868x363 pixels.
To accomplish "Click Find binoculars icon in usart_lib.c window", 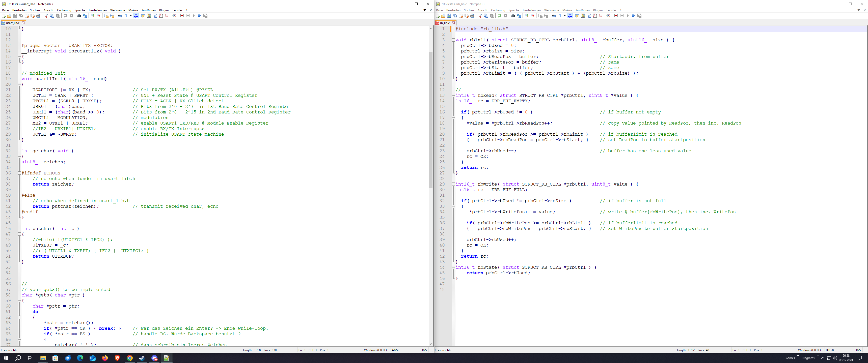I will coord(79,16).
